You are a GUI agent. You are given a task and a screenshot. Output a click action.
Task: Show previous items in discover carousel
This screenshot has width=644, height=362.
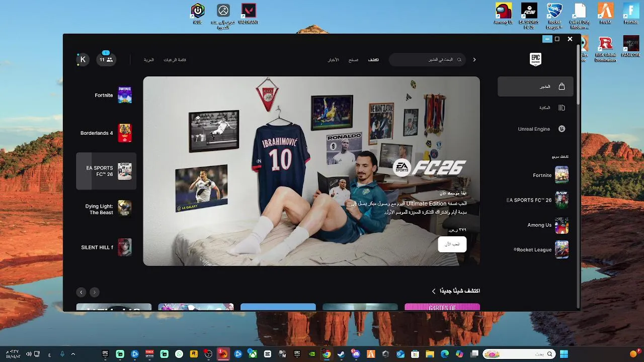(94, 292)
